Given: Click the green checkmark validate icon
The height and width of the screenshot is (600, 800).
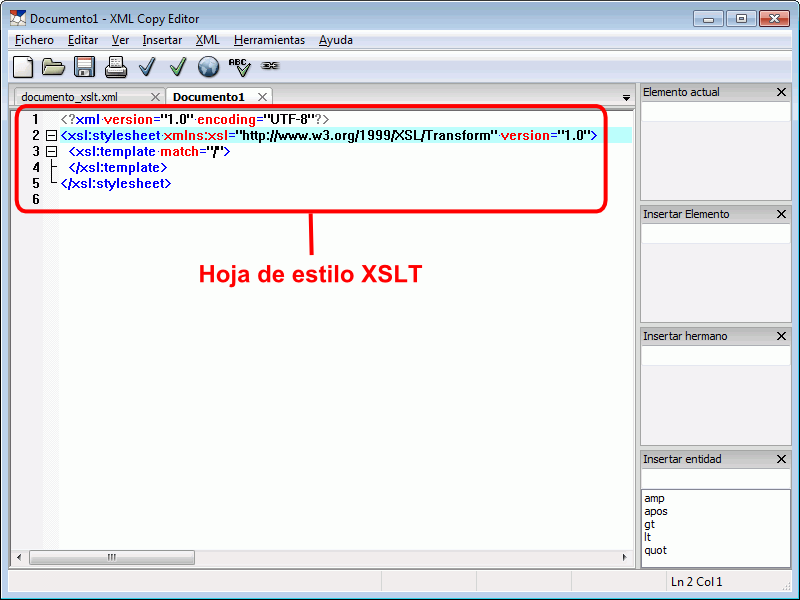Looking at the screenshot, I should (x=178, y=67).
